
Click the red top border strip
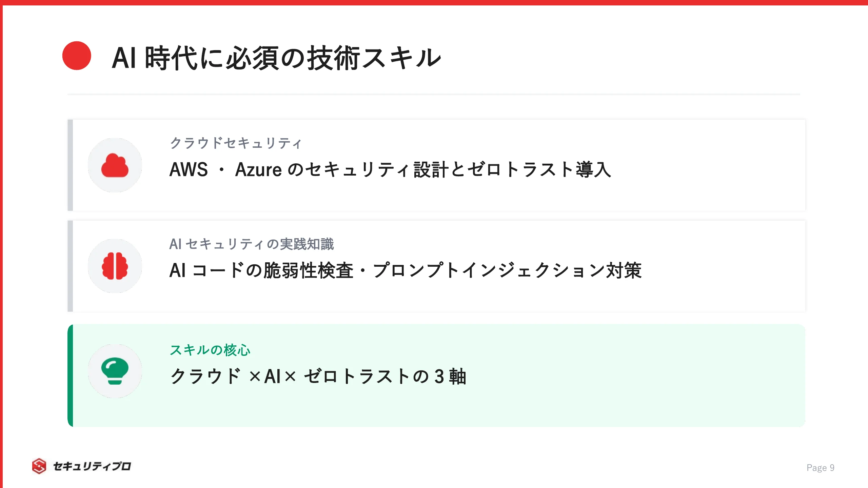434,2
